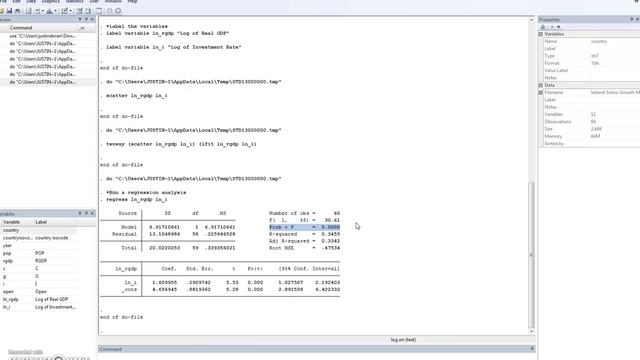Expand the Do-file Editor dropdown arrow
Image resolution: width=640 pixels, height=360 pixels.
point(70,11)
